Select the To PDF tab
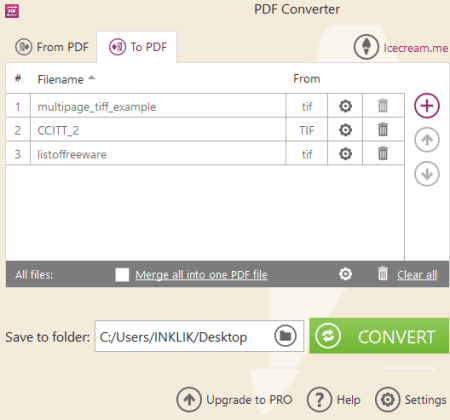Screen dimensions: 450x420 [x=137, y=47]
